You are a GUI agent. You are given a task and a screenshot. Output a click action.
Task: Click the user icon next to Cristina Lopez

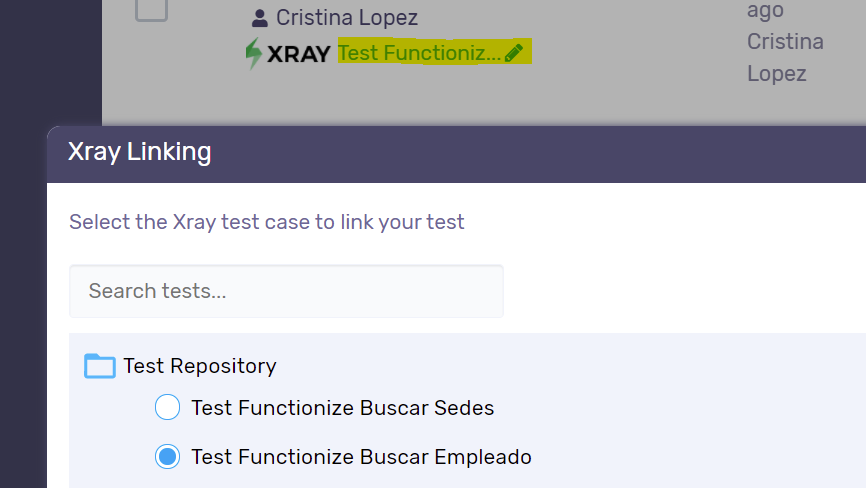(260, 18)
